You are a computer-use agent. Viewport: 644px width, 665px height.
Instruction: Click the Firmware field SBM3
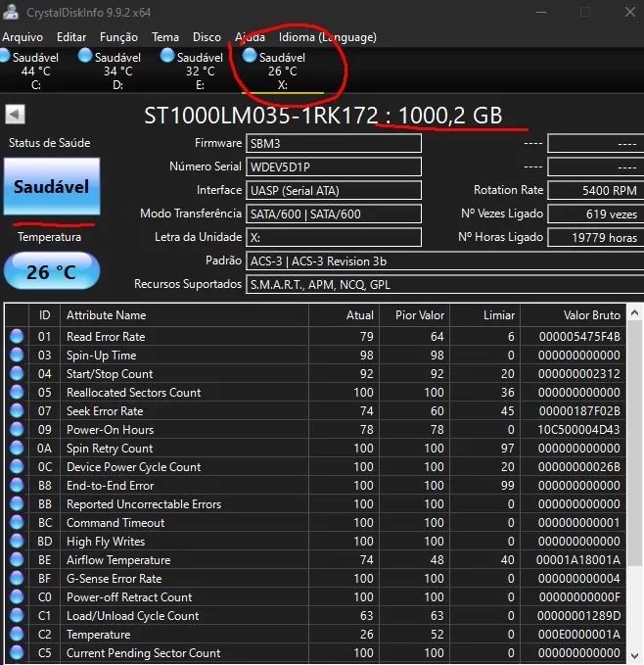click(334, 143)
